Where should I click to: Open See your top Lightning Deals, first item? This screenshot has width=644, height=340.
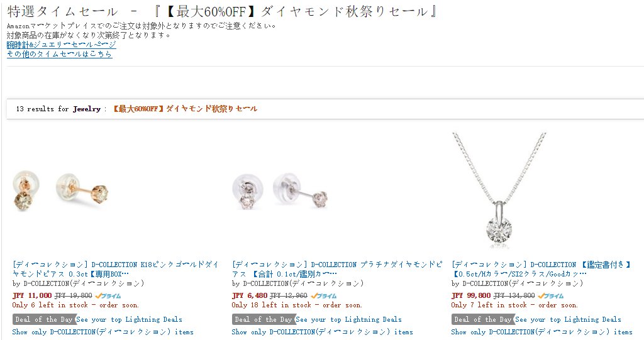tap(130, 319)
